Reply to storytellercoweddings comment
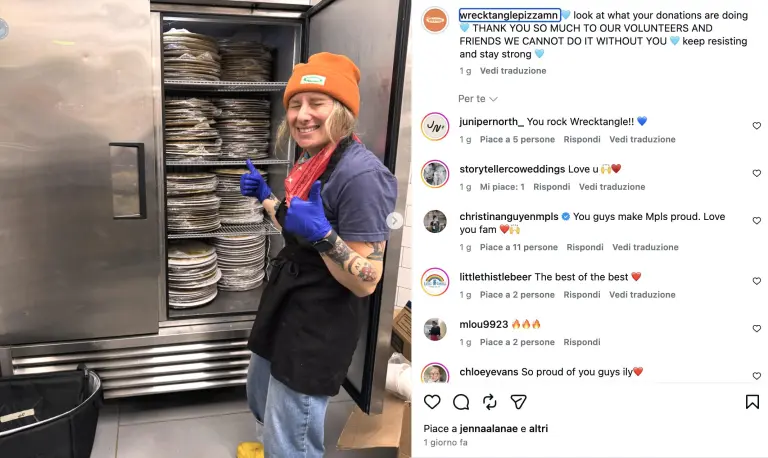Image resolution: width=768 pixels, height=458 pixels. [552, 187]
